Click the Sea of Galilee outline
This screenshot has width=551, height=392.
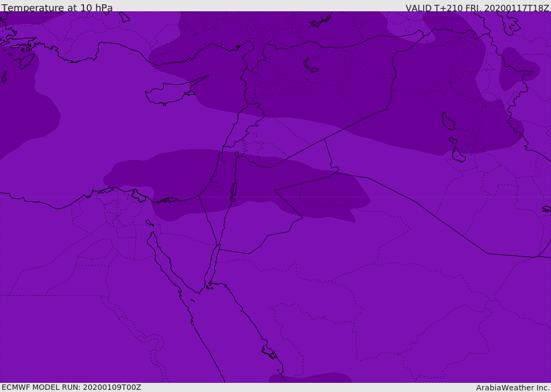coord(236,154)
